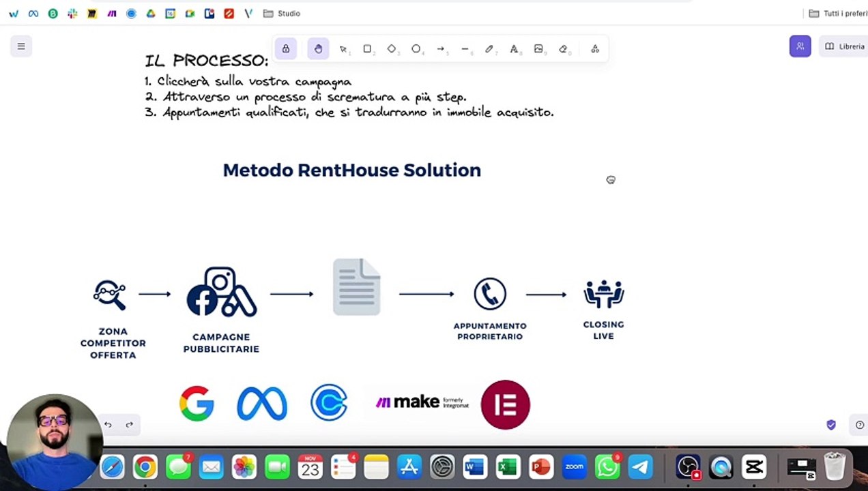Open CapCut from the Dock
Viewport: 868px width, 491px height.
pyautogui.click(x=754, y=467)
